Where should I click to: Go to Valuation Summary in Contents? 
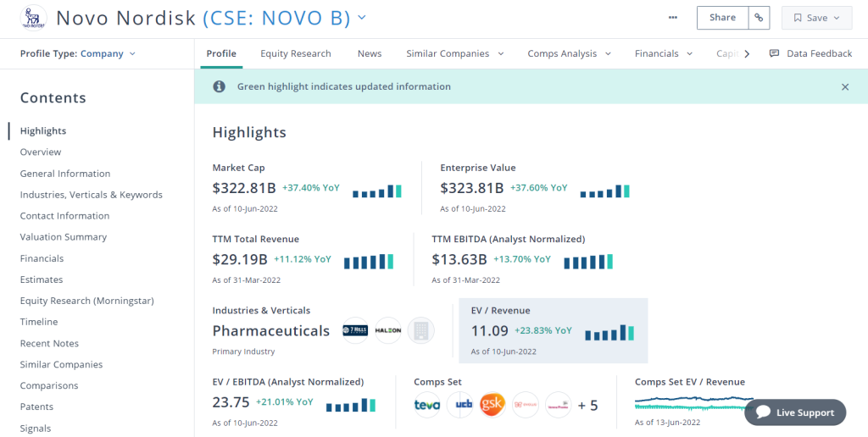pyautogui.click(x=64, y=237)
